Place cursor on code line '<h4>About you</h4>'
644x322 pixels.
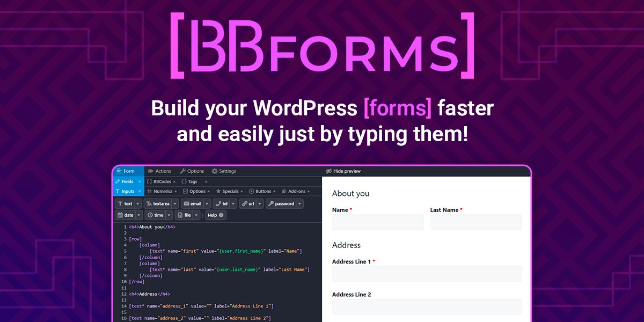tap(152, 227)
